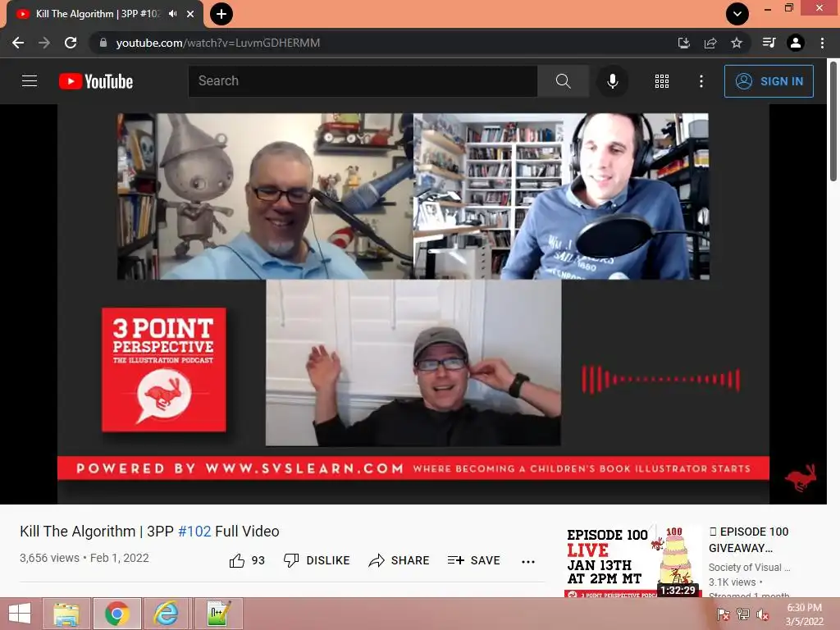Image resolution: width=840 pixels, height=630 pixels.
Task: Open more video actions ellipsis
Action: coord(528,561)
